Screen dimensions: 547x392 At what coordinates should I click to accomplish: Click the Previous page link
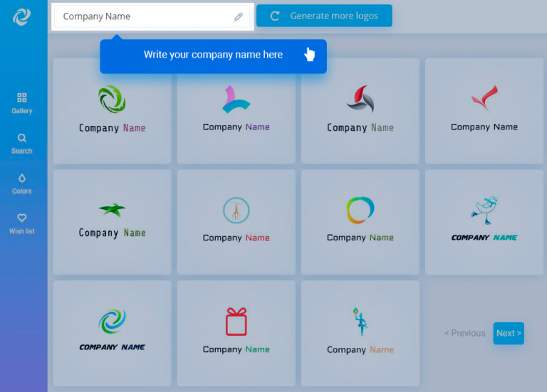pyautogui.click(x=464, y=333)
